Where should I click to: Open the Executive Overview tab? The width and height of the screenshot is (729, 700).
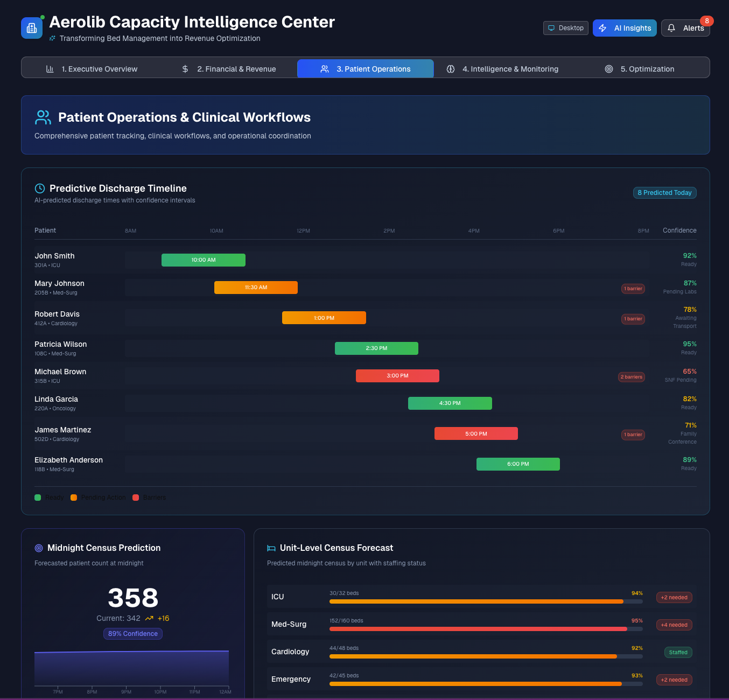point(92,69)
